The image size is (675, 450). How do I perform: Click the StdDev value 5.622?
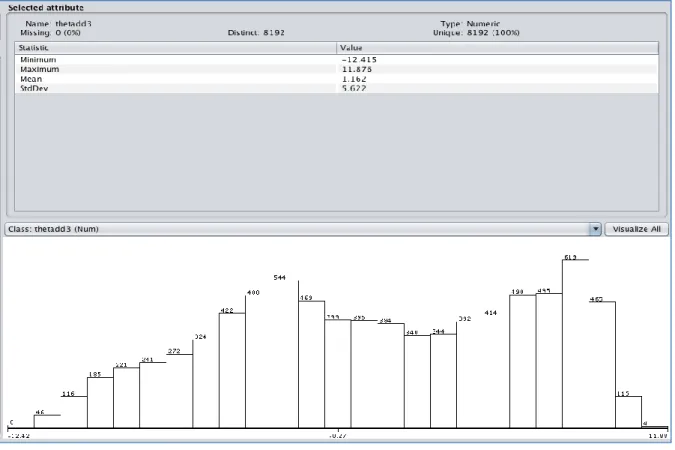tap(354, 88)
